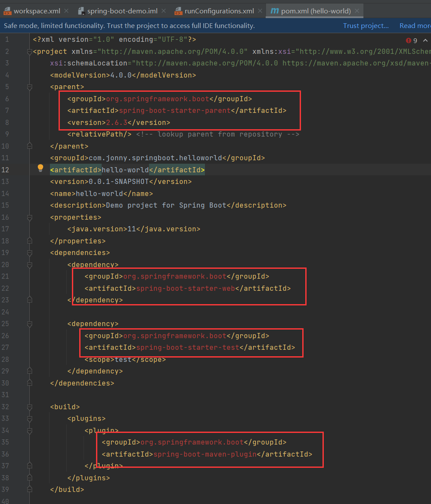Click the scope test element
The height and width of the screenshot is (504, 431).
[125, 359]
